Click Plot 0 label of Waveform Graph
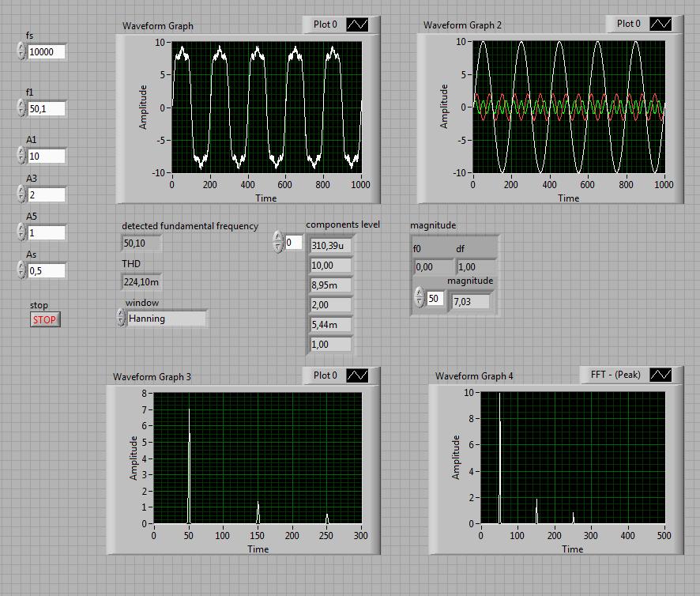This screenshot has width=700, height=596. (325, 25)
